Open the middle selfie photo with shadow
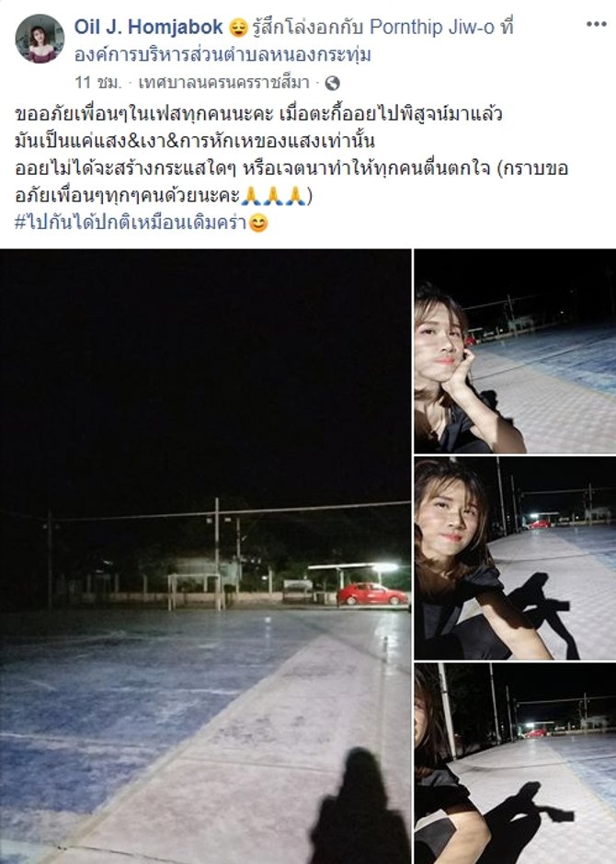 coord(515,559)
